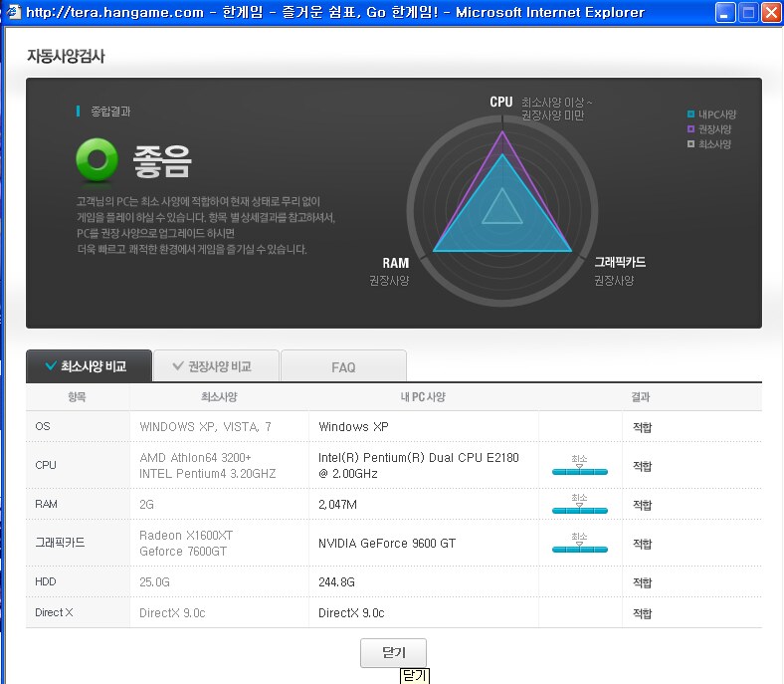Screen dimensions: 784x684
Task: Maximize the Internet Explorer window
Action: coord(747,13)
